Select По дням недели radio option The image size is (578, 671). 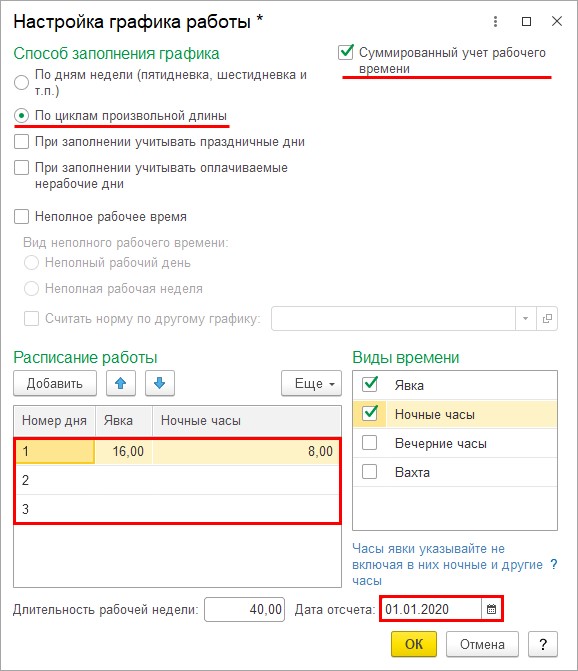[21, 82]
